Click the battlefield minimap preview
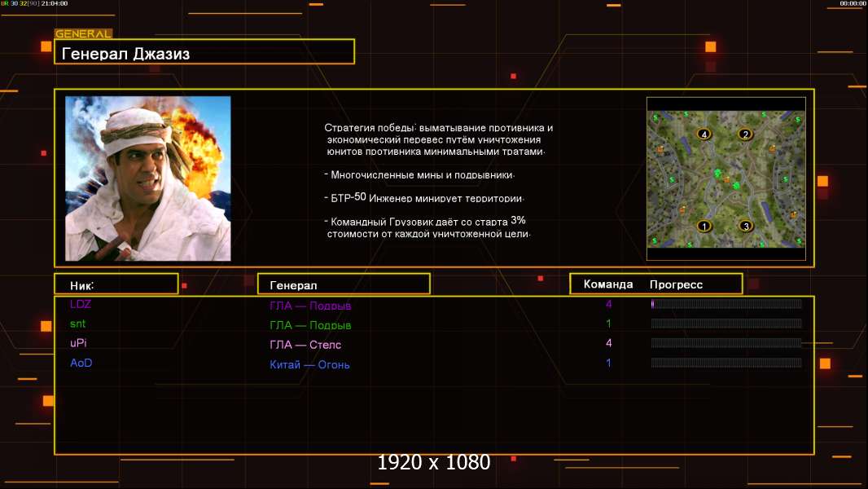The image size is (868, 489). click(726, 178)
